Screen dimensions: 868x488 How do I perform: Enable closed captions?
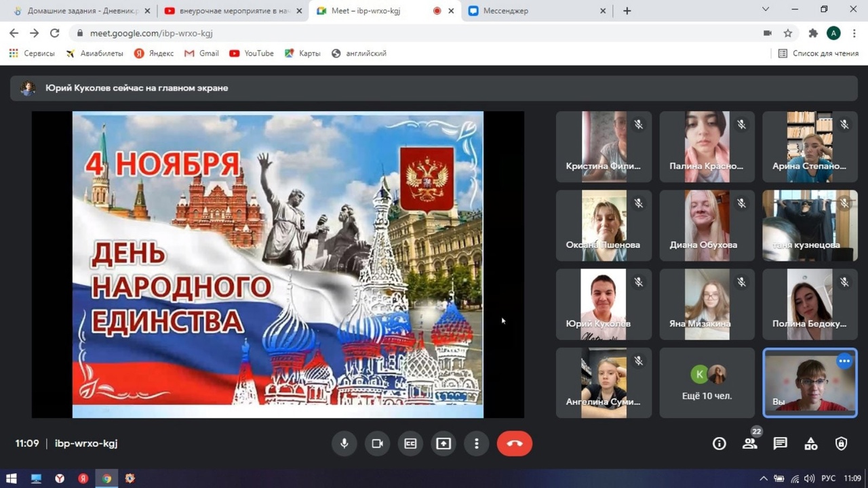(410, 443)
